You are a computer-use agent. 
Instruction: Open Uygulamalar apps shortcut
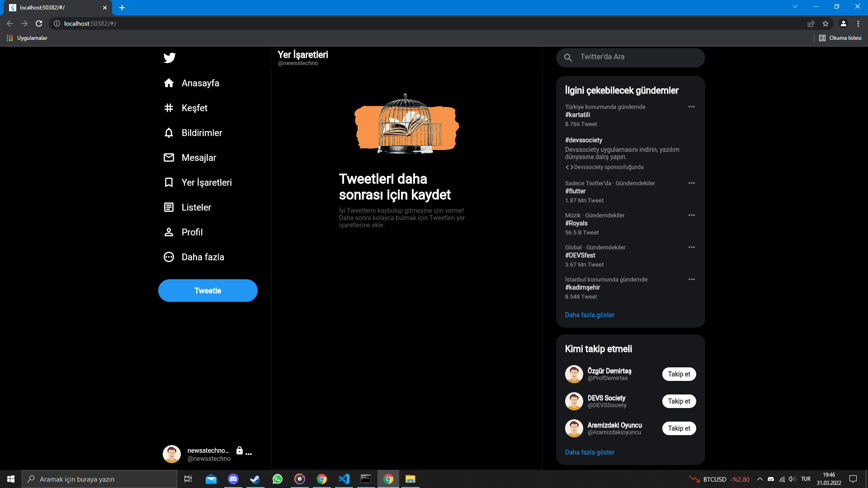(x=27, y=38)
